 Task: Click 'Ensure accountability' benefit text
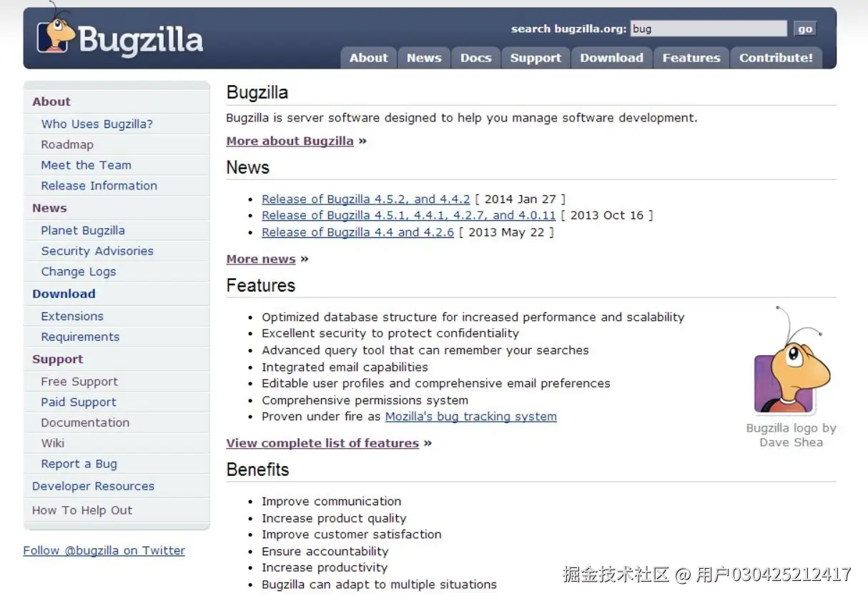(x=325, y=552)
